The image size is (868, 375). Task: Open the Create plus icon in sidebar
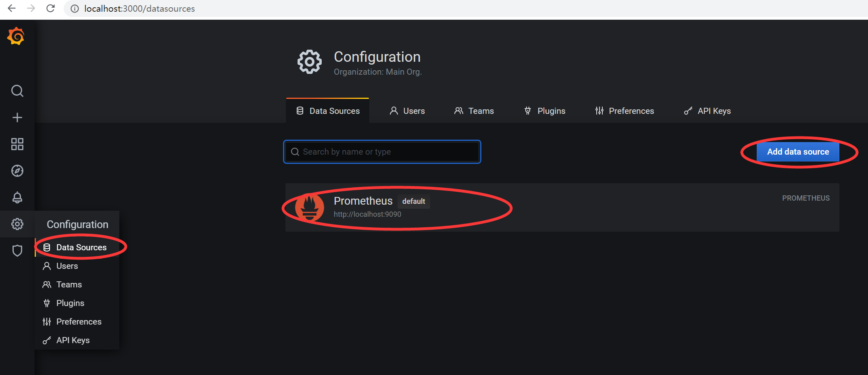coord(17,117)
